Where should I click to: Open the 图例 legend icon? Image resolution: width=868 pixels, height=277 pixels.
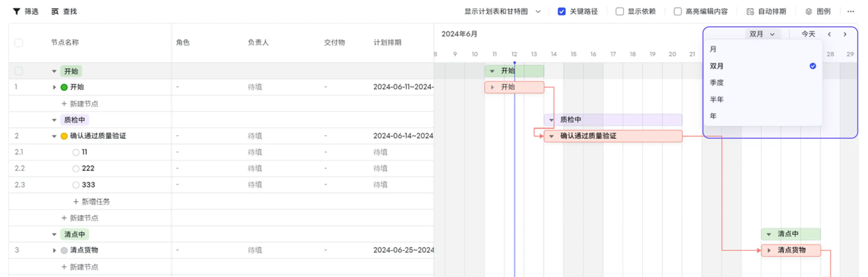(x=808, y=11)
